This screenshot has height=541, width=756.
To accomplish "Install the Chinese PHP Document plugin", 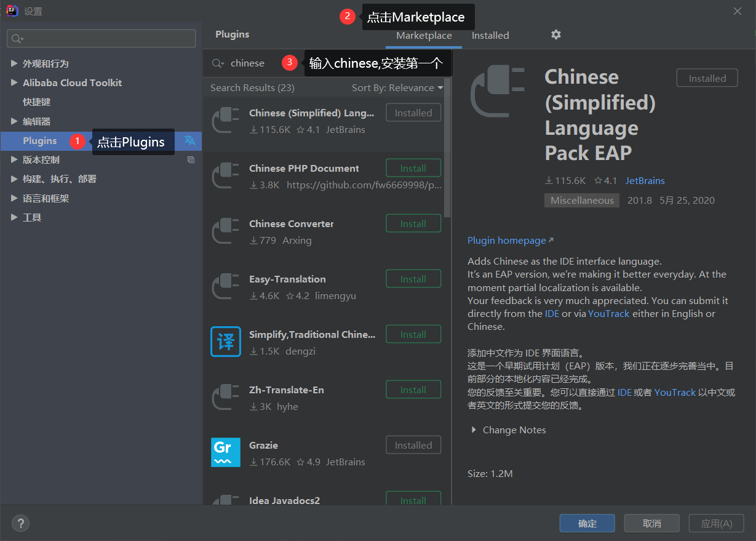I will [x=413, y=168].
